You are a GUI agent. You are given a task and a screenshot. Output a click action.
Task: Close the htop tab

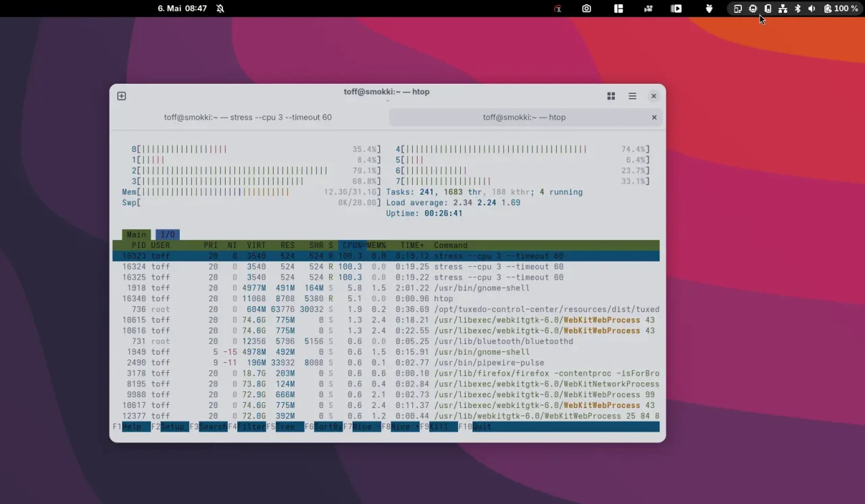pyautogui.click(x=654, y=118)
